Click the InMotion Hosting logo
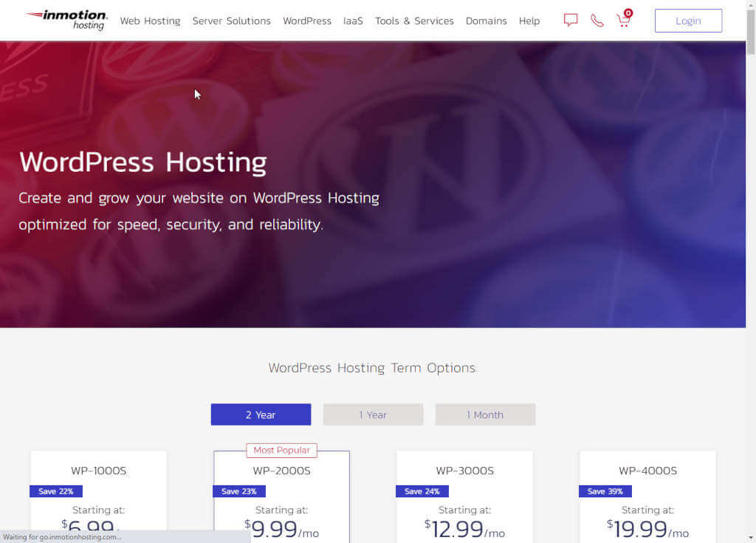 click(66, 20)
